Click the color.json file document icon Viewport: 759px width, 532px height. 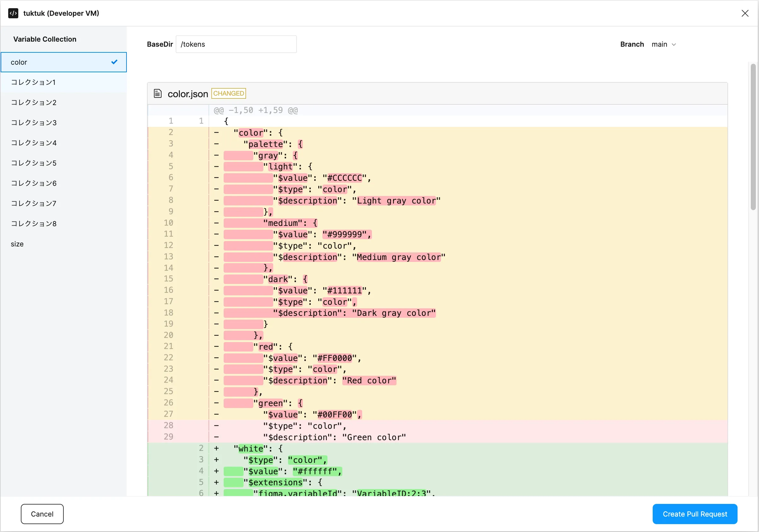[x=158, y=94]
